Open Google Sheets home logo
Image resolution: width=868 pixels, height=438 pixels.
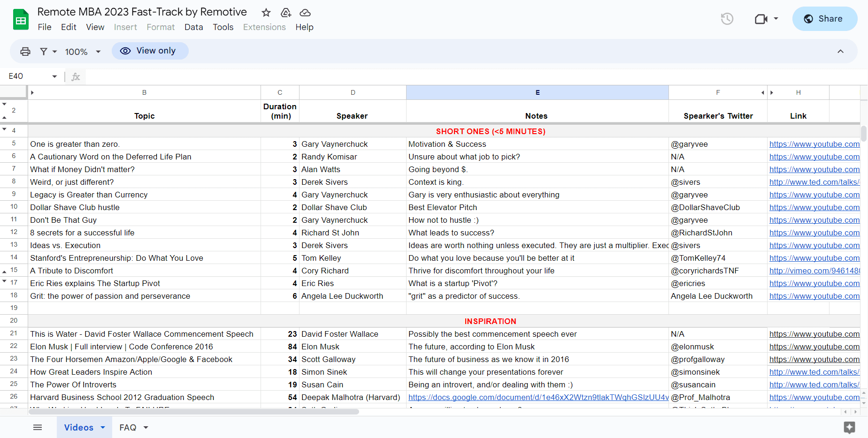point(21,20)
